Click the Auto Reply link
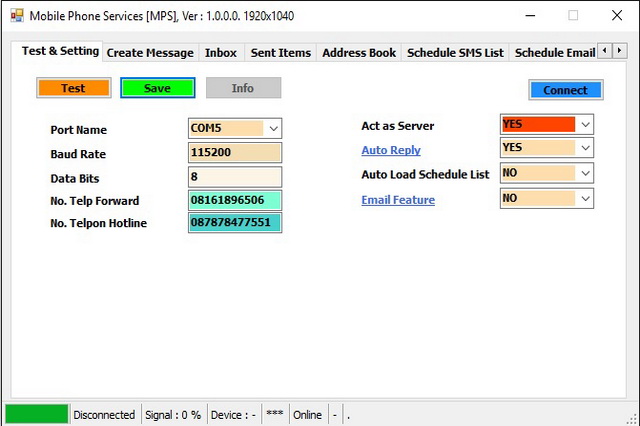The height and width of the screenshot is (426, 640). pyautogui.click(x=391, y=150)
